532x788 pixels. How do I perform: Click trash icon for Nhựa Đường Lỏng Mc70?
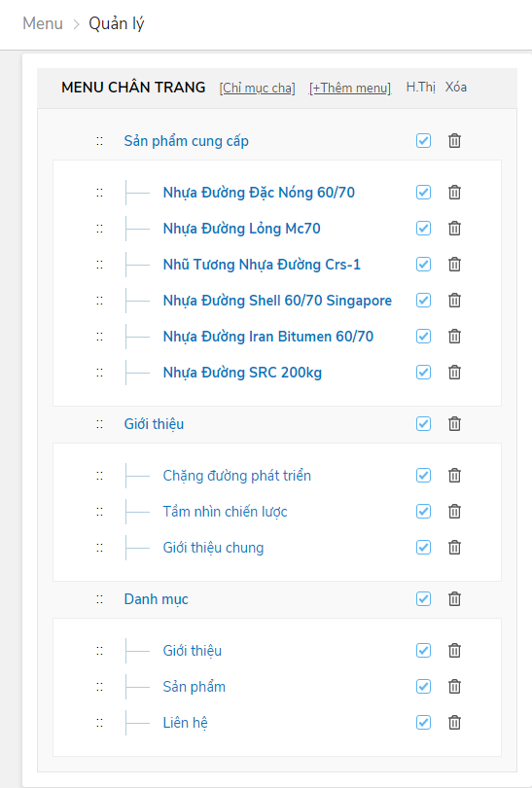[454, 229]
